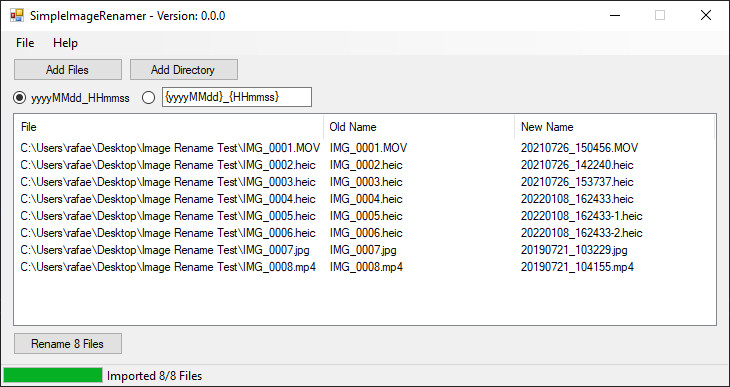
Task: Click the custom format pattern input field
Action: point(237,97)
